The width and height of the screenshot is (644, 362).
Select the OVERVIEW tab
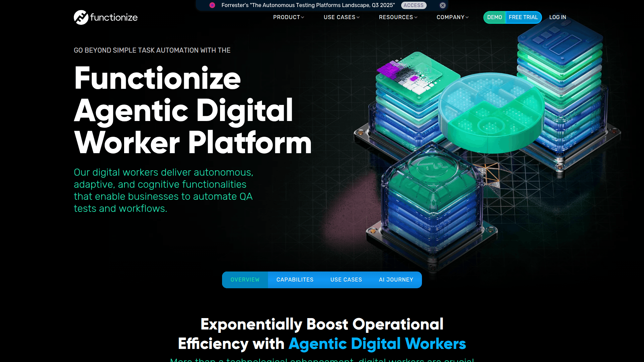click(245, 280)
